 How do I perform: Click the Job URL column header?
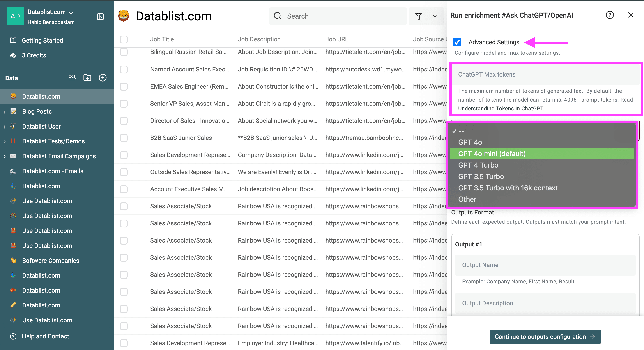(337, 39)
